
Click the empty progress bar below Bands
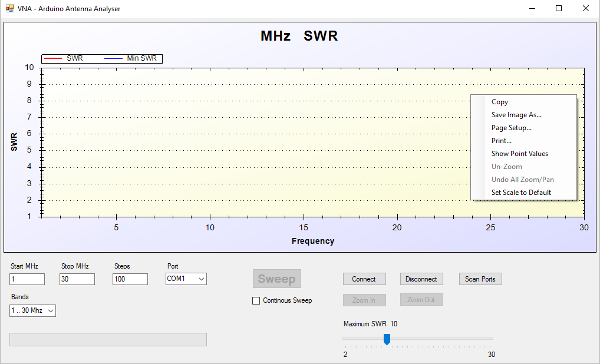[x=108, y=339]
